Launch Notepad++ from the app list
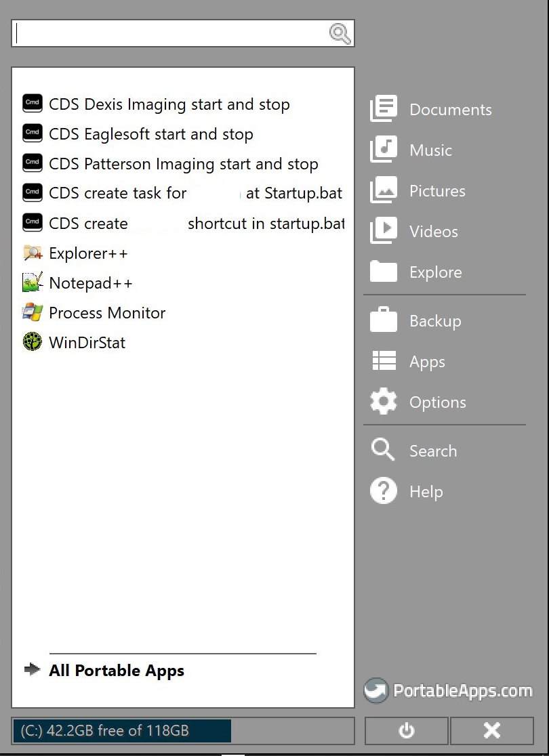Screen dimensions: 549x756 click(91, 282)
